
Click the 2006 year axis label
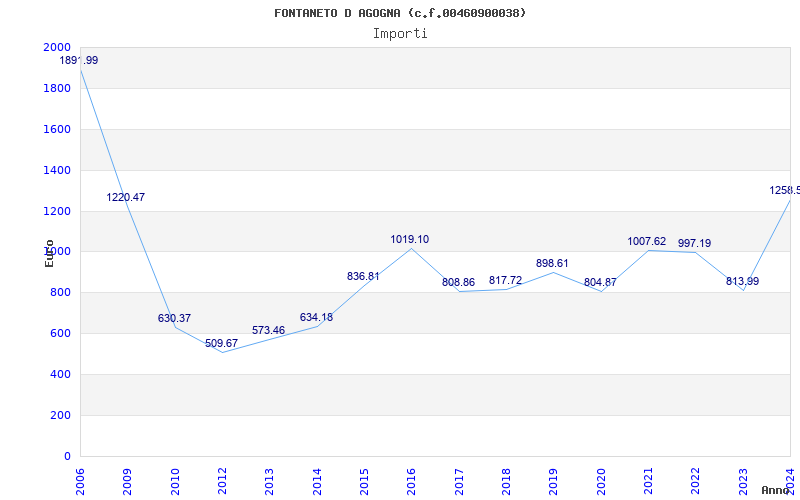click(x=80, y=482)
